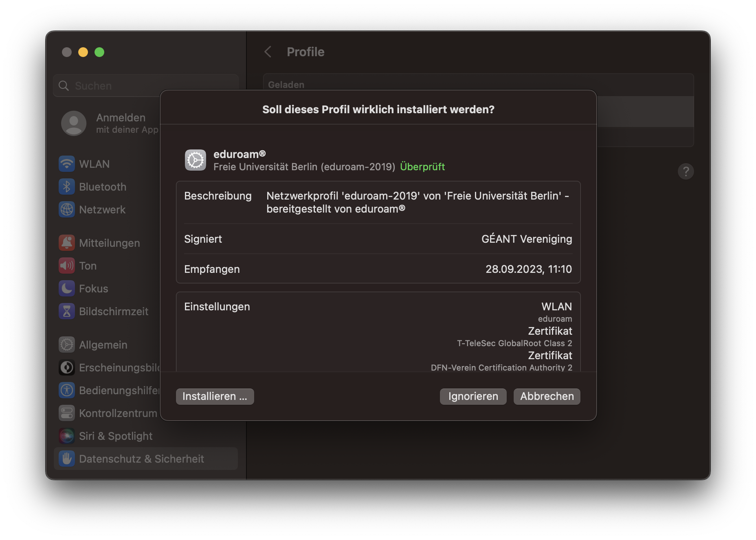Click the Ignorieren button
The image size is (756, 540).
click(473, 396)
